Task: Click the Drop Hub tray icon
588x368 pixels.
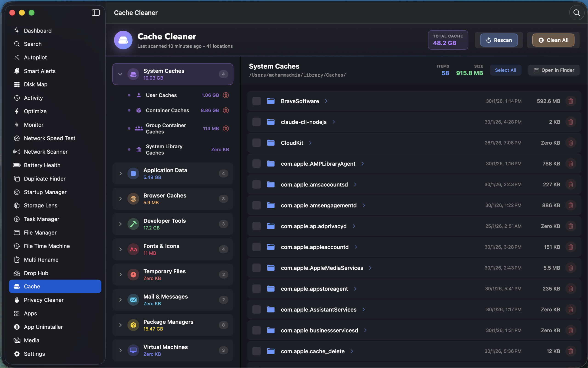Action: point(17,273)
